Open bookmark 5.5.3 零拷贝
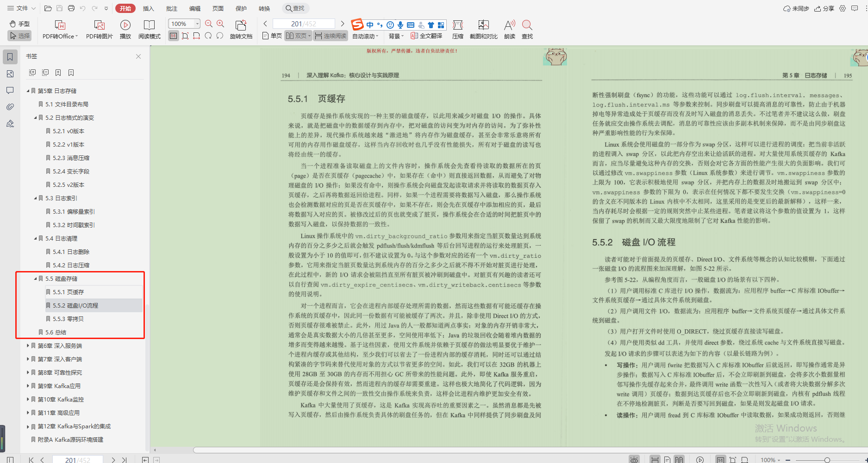The width and height of the screenshot is (868, 463). pos(68,319)
